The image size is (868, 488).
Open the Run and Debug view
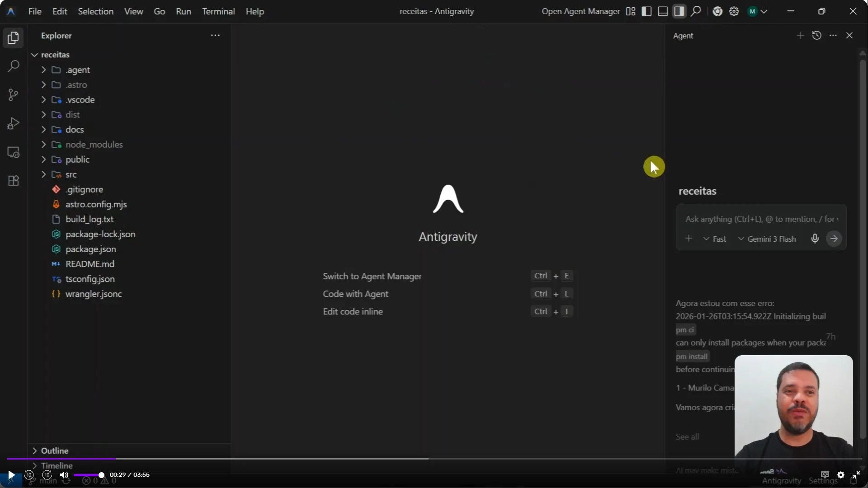point(14,123)
